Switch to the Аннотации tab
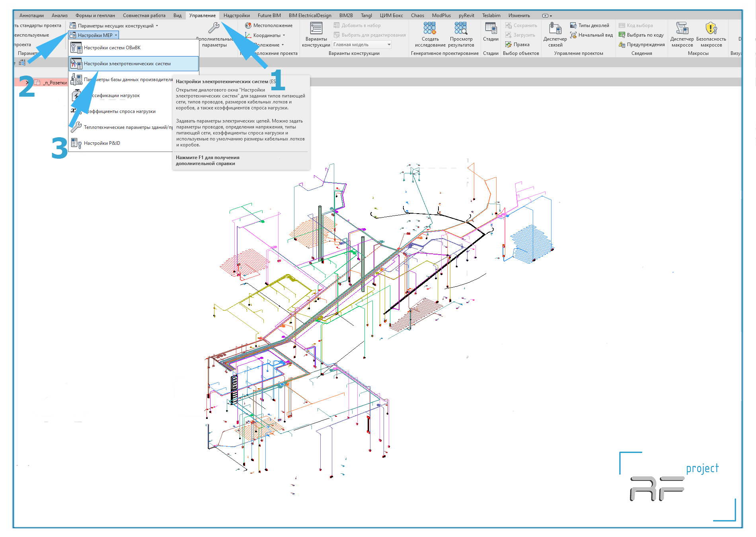 tap(31, 16)
